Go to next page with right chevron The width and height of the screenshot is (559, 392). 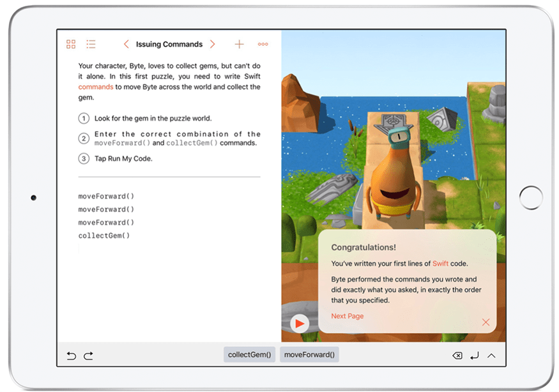[213, 44]
